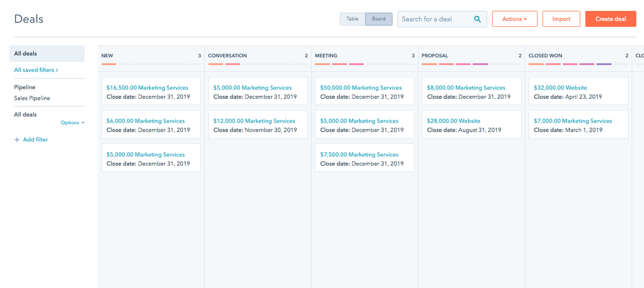Click the CLOSED WON column header

point(545,55)
